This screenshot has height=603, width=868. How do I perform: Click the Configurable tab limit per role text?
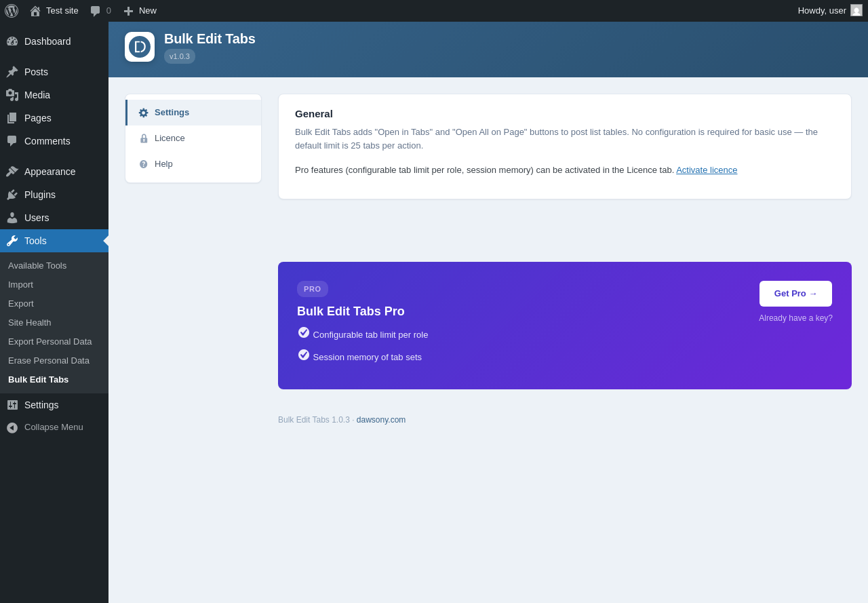371,335
